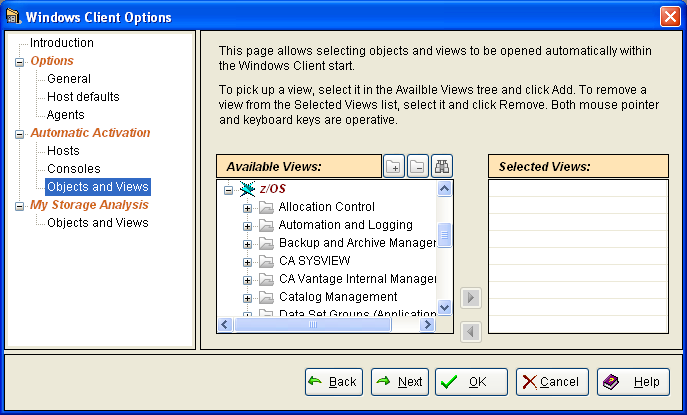The width and height of the screenshot is (687, 415).
Task: Select the My Storage Analysis heading
Action: coord(89,205)
